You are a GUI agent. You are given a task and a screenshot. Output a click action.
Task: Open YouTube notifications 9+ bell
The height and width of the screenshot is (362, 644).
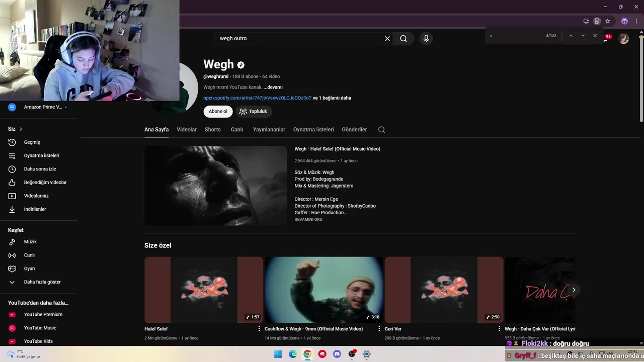click(607, 38)
